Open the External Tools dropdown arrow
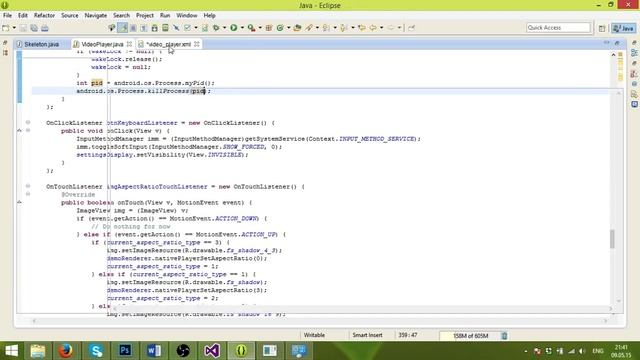This screenshot has height=360, width=640. (x=260, y=28)
